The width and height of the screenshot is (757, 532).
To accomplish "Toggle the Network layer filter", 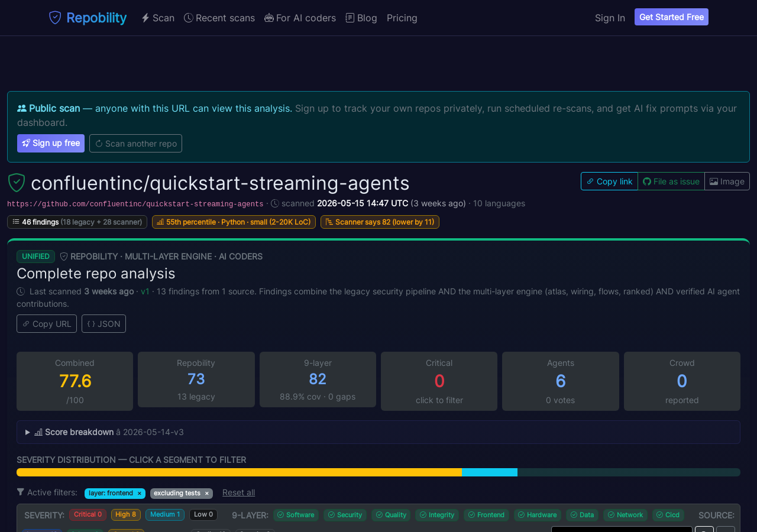I will coord(625,515).
